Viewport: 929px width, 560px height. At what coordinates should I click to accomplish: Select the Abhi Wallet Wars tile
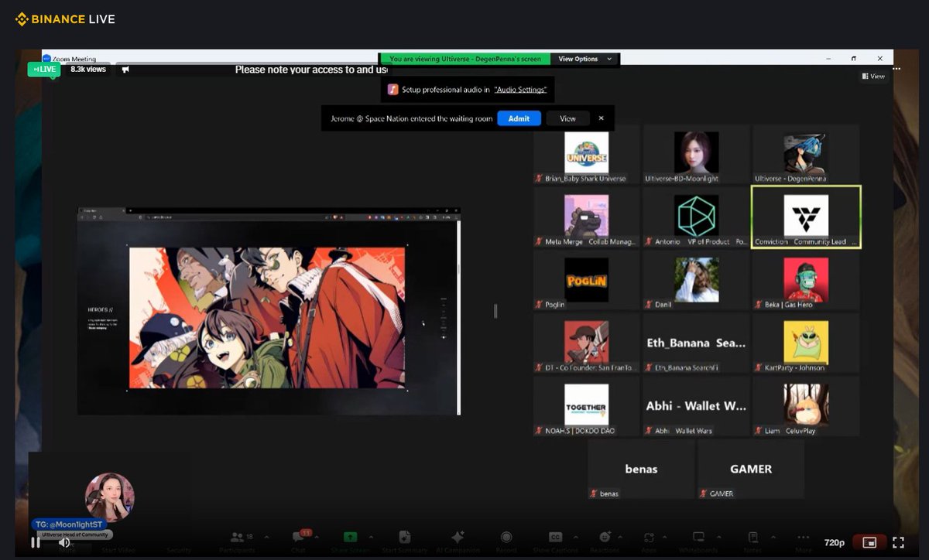[x=696, y=406]
